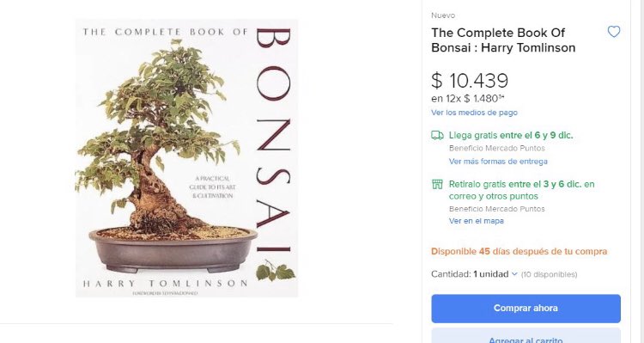Click 'Llega gratis entre el 6 y 9 dic.'
Viewport: 644px width, 343px height.
click(511, 135)
